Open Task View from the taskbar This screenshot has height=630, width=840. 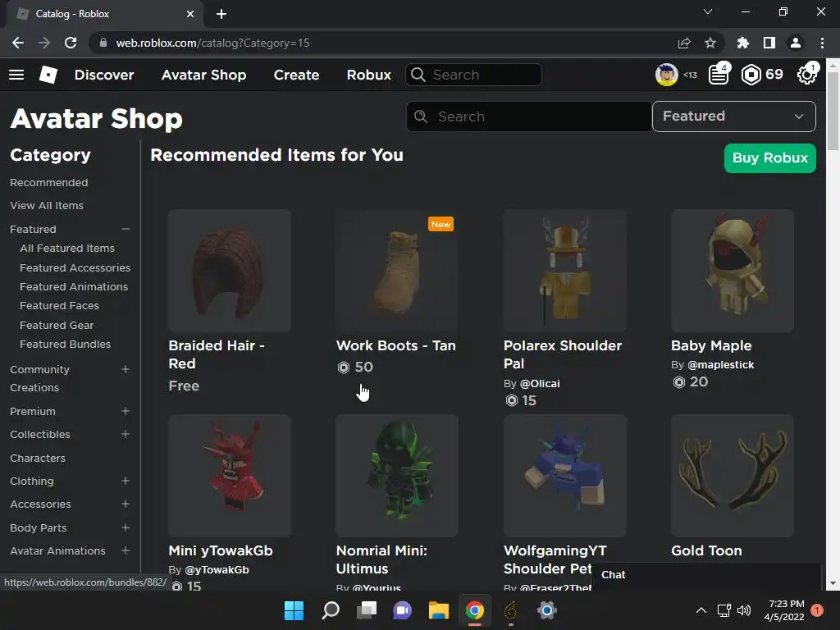pos(367,610)
